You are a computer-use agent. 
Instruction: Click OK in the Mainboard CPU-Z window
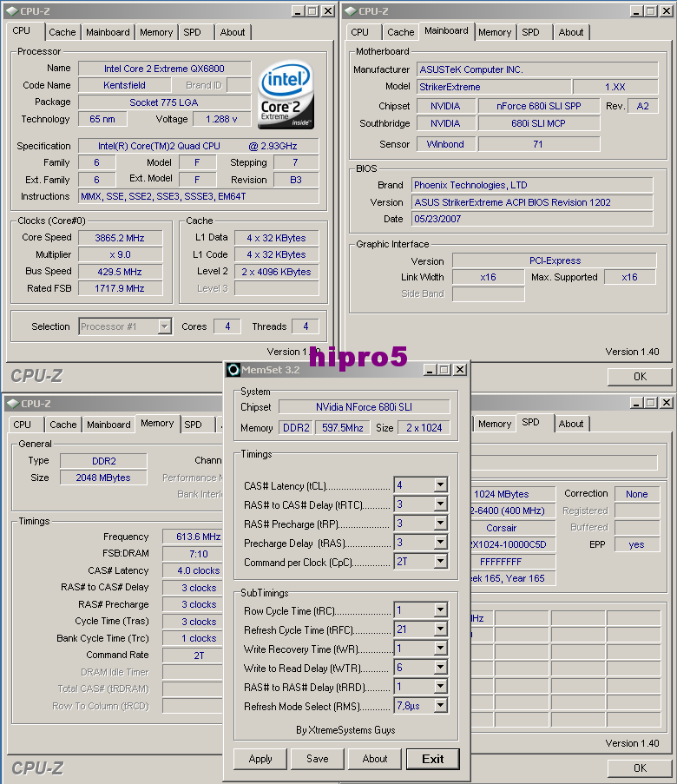tap(640, 377)
